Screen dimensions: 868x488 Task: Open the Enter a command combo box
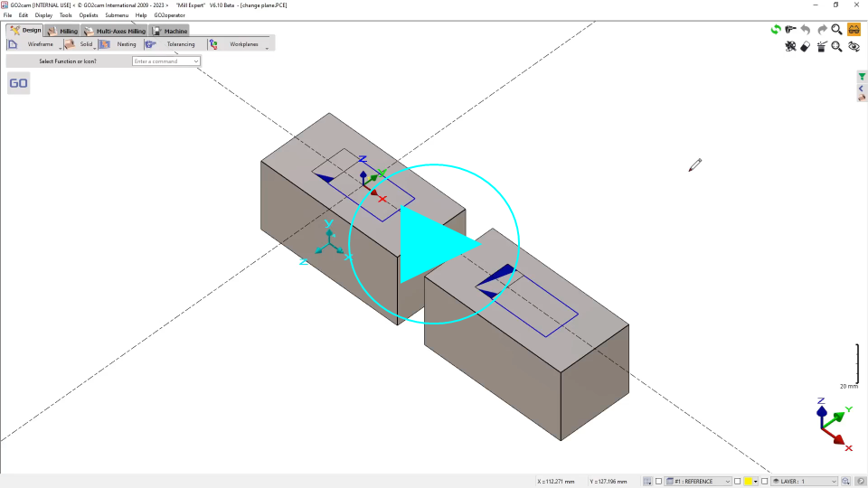[166, 61]
